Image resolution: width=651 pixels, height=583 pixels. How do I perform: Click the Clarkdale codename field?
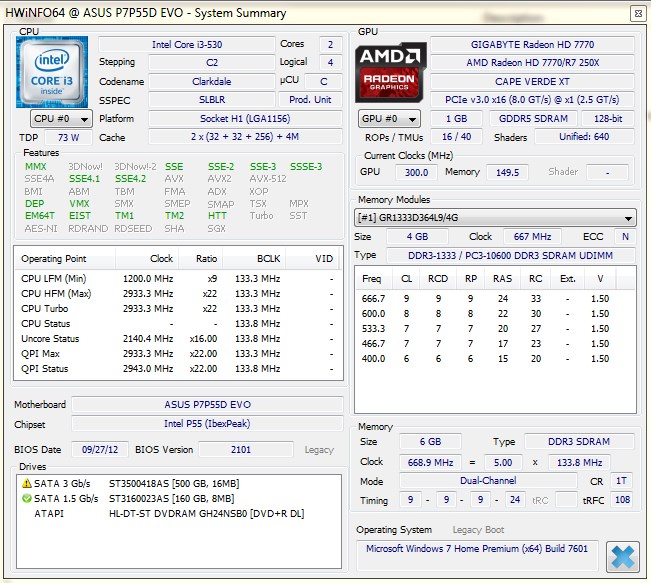(212, 81)
